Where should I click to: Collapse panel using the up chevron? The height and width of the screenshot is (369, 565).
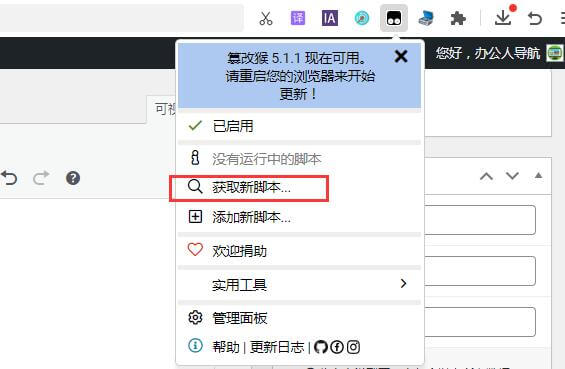click(x=486, y=176)
